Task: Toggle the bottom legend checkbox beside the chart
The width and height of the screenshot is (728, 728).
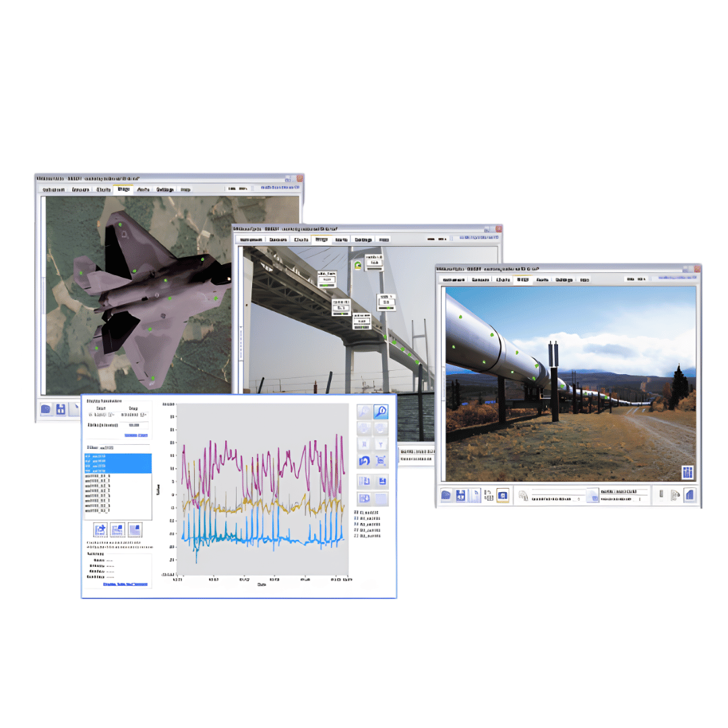Action: (x=356, y=536)
